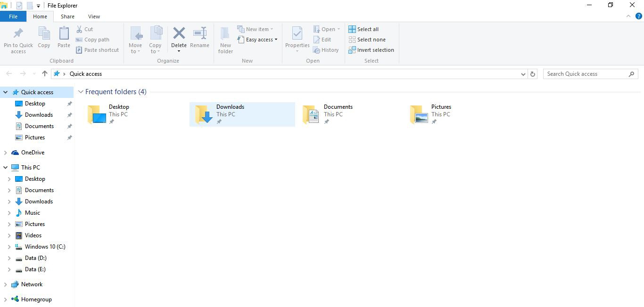The height and width of the screenshot is (307, 644).
Task: Click the History ribbon item
Action: coord(326,50)
